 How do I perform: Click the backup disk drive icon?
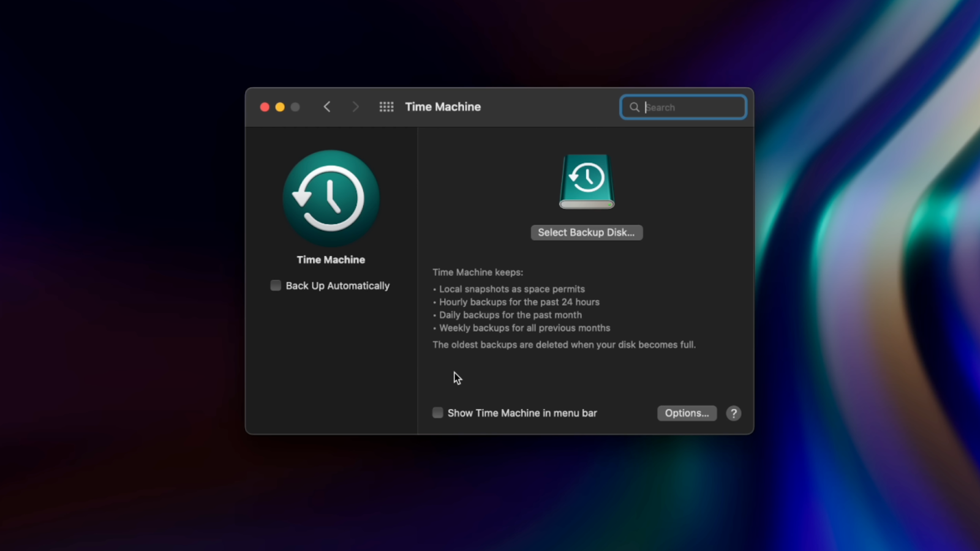coord(587,181)
